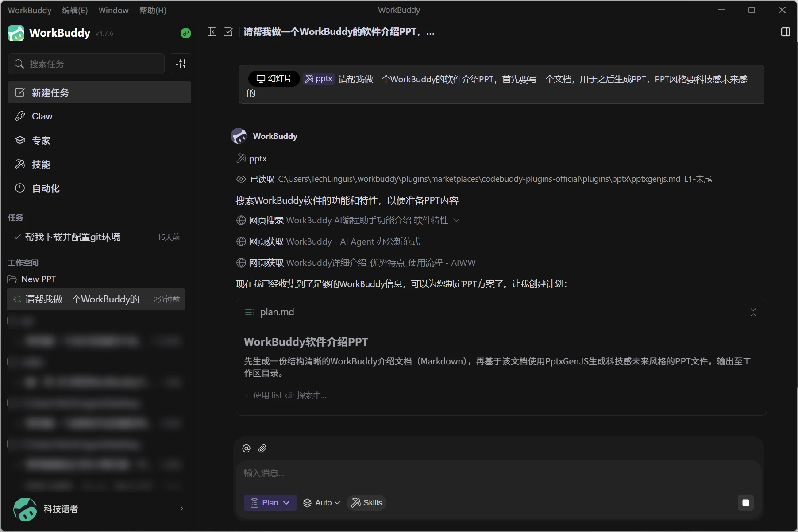This screenshot has height=532, width=798.
Task: Open the Auto model dropdown
Action: point(321,503)
